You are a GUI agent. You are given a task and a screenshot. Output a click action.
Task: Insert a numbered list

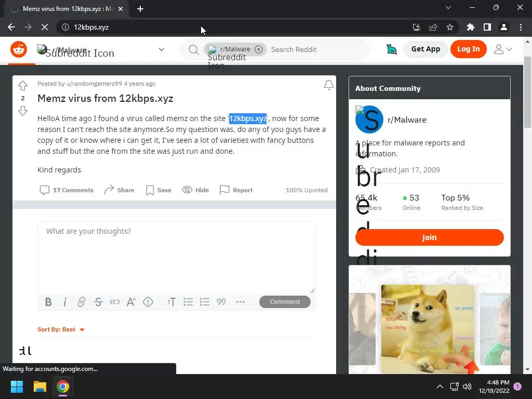pyautogui.click(x=205, y=302)
